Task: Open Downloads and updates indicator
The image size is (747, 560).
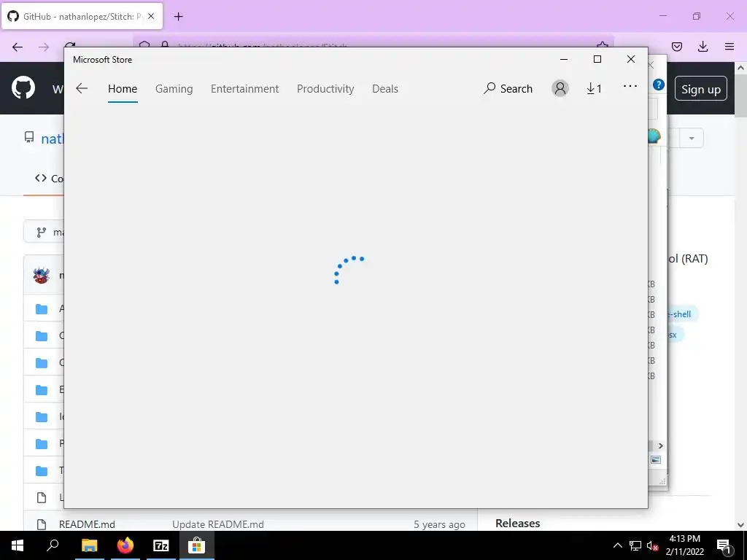Action: [594, 88]
